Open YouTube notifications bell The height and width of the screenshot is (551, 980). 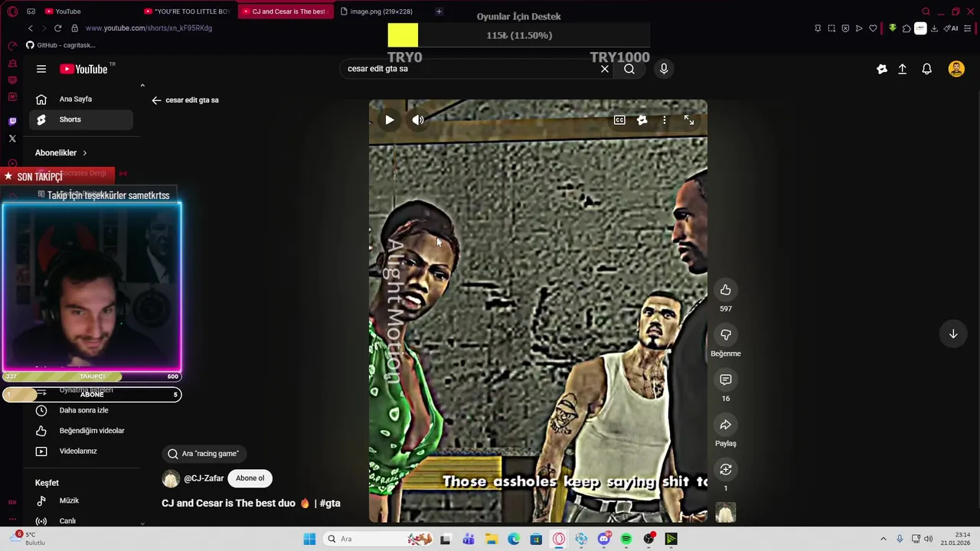coord(926,69)
